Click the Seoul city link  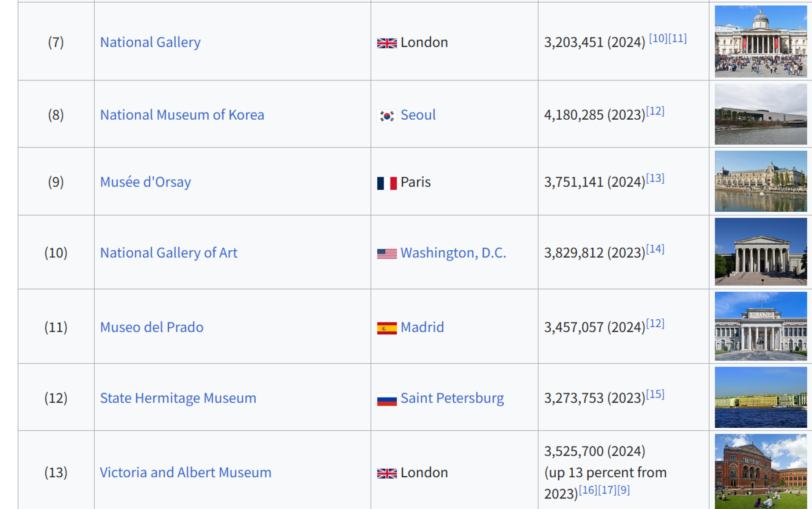click(417, 115)
